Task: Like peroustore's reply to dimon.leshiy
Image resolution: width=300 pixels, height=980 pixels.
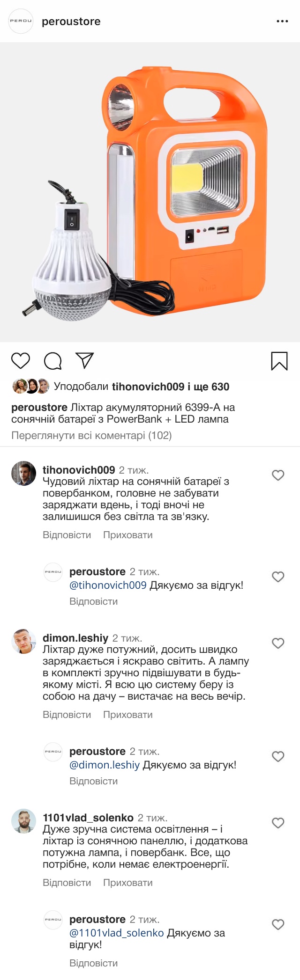Action: coord(278,757)
